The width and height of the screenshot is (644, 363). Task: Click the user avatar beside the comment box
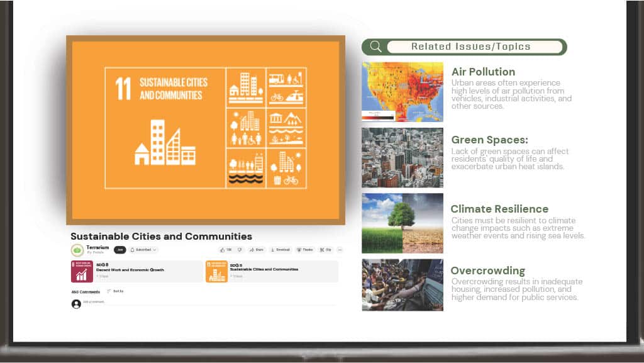(x=76, y=304)
